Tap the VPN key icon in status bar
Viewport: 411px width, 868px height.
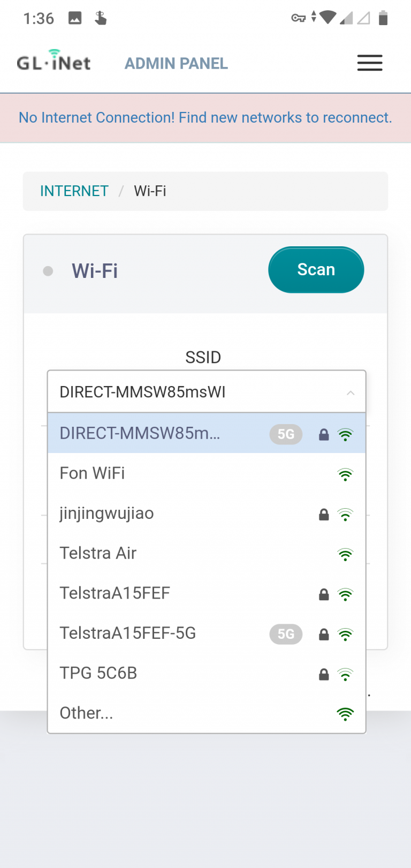coord(298,18)
